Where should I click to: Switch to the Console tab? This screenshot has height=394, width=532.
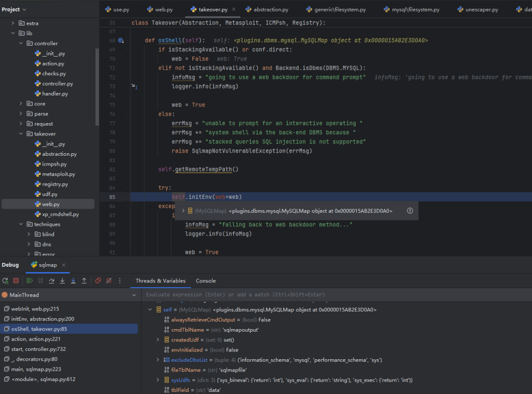click(206, 281)
